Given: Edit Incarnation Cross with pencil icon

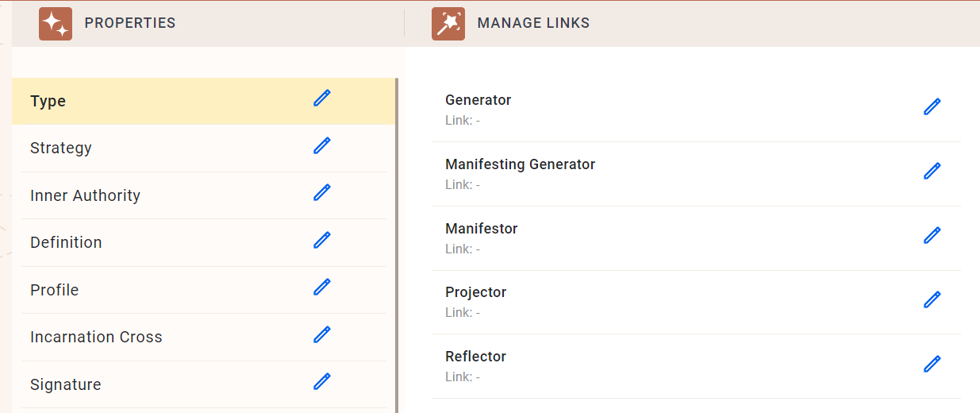Looking at the screenshot, I should (x=321, y=334).
